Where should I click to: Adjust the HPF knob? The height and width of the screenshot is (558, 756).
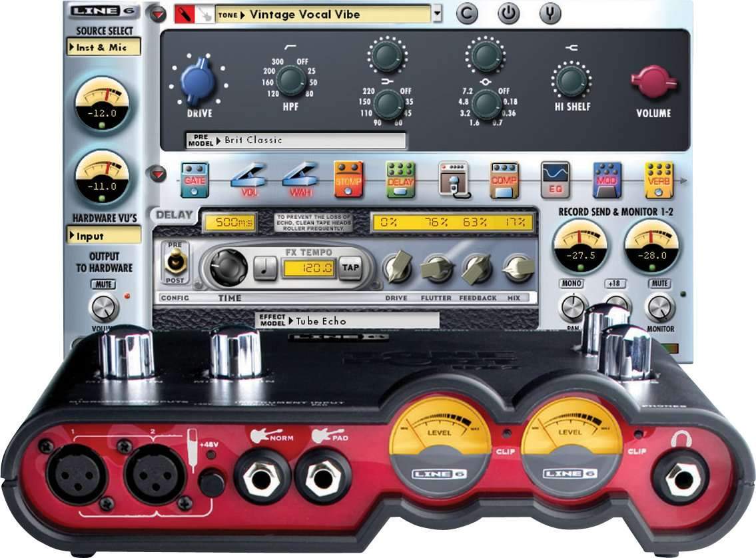pyautogui.click(x=290, y=80)
